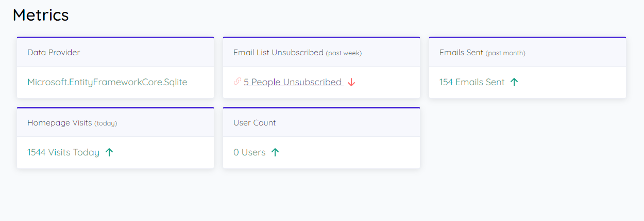Open the 5 People Unsubscribed link
The image size is (644, 221).
point(294,82)
